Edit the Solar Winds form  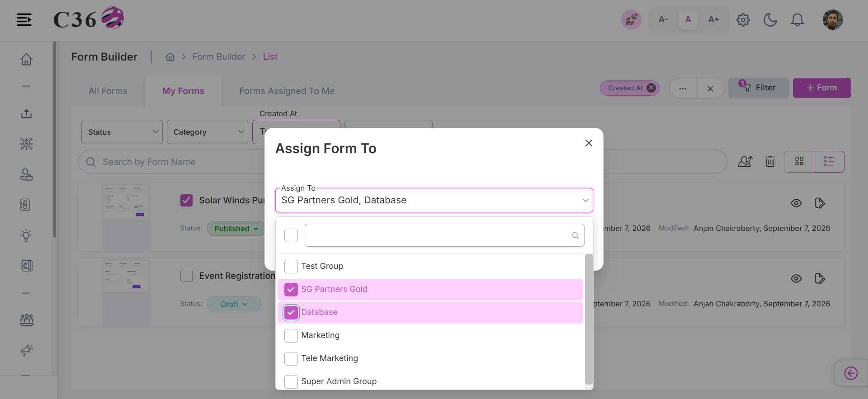click(820, 203)
